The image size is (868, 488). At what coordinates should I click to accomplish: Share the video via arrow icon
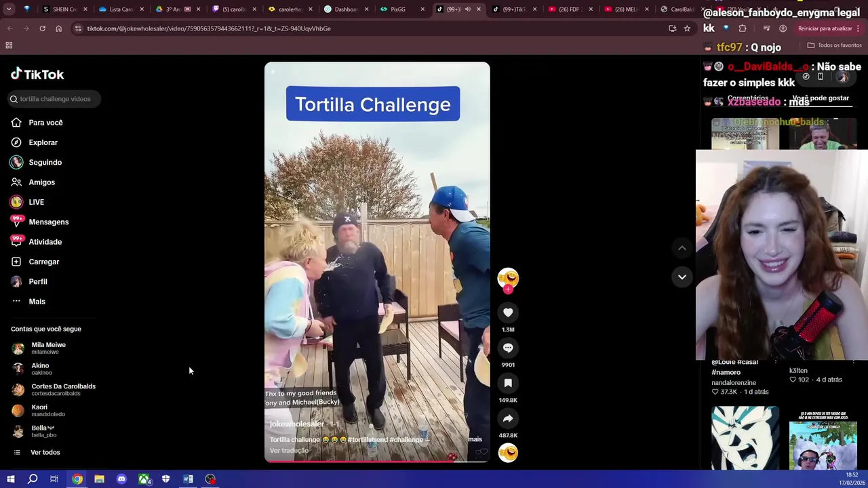click(508, 418)
